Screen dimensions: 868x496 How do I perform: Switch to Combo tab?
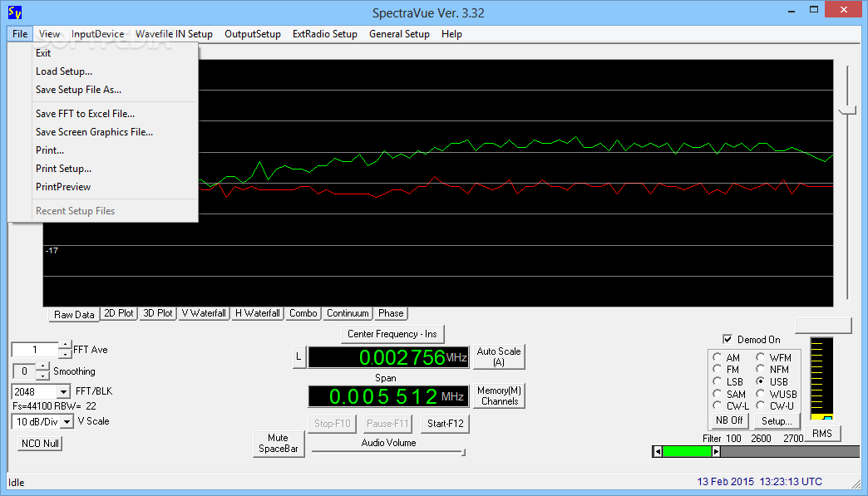[303, 313]
